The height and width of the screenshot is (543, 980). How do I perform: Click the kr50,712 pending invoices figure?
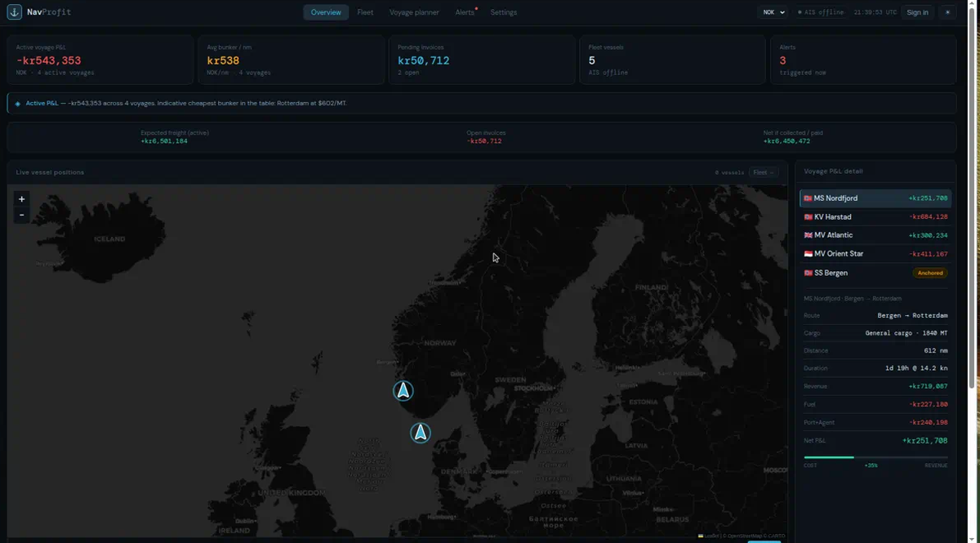click(424, 60)
